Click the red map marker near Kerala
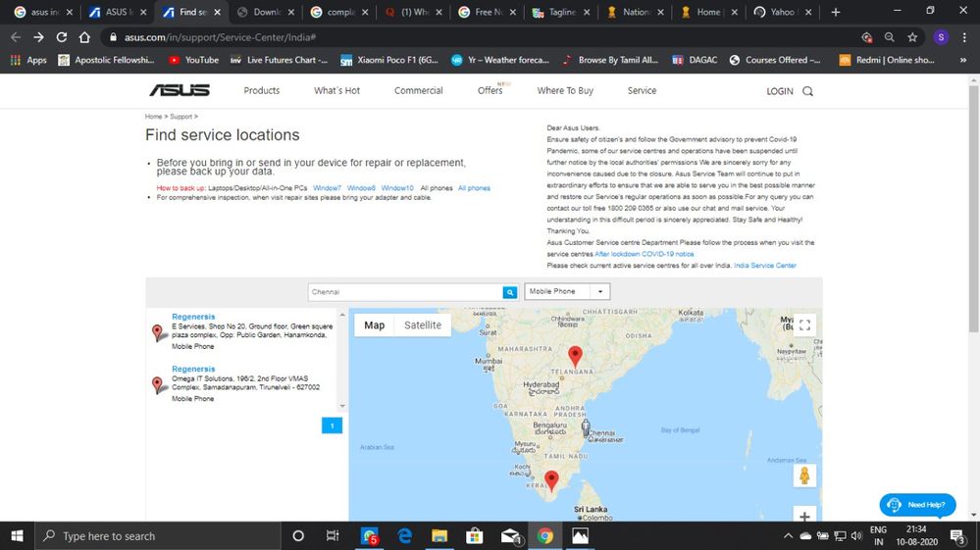980x550 pixels. [x=551, y=481]
